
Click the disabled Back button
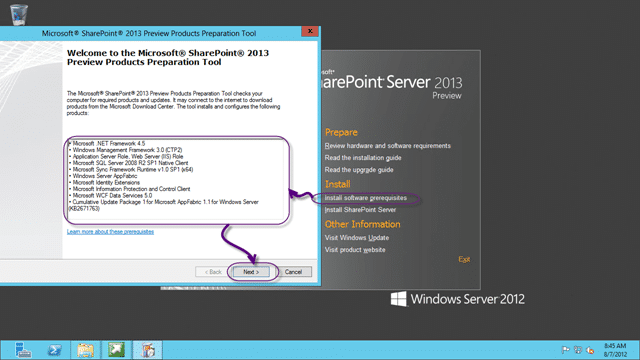tap(213, 272)
